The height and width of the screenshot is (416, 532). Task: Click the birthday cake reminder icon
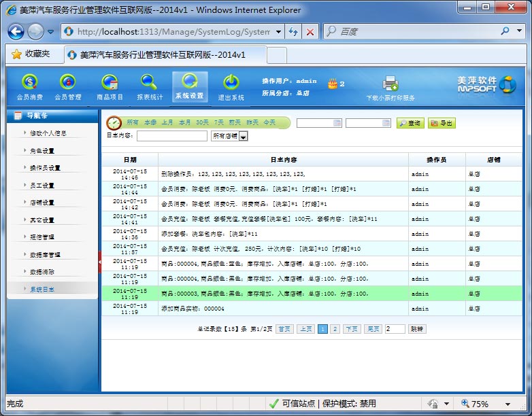(x=332, y=84)
